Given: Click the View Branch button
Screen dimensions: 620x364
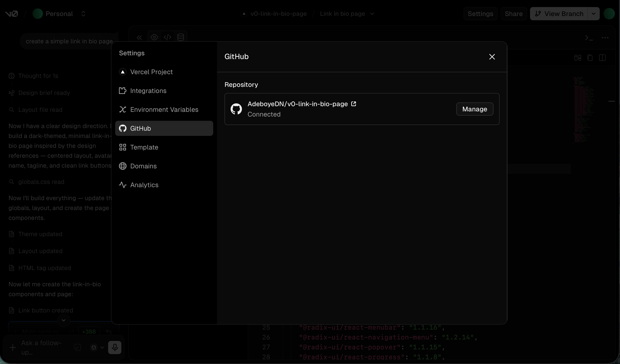Looking at the screenshot, I should point(559,14).
